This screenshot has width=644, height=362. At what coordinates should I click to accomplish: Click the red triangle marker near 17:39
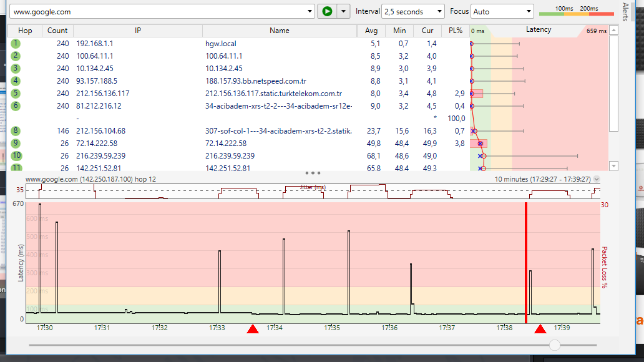pyautogui.click(x=540, y=329)
